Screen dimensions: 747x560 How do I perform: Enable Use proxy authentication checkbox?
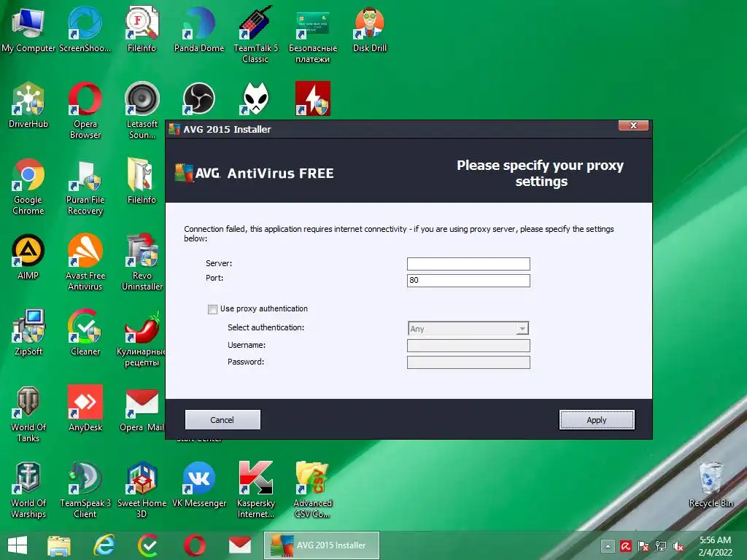pos(212,309)
